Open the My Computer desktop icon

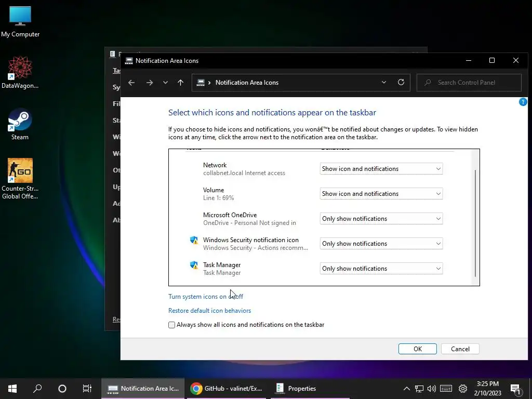[x=20, y=22]
